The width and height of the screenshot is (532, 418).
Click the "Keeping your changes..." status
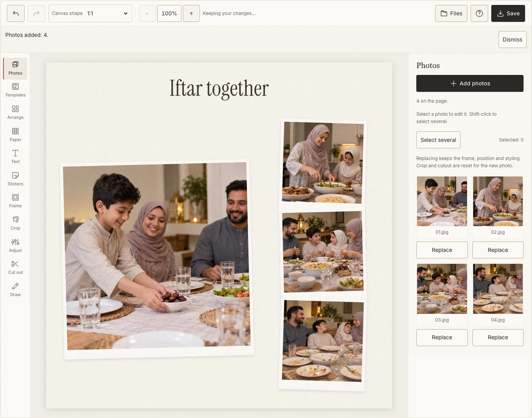pyautogui.click(x=229, y=13)
